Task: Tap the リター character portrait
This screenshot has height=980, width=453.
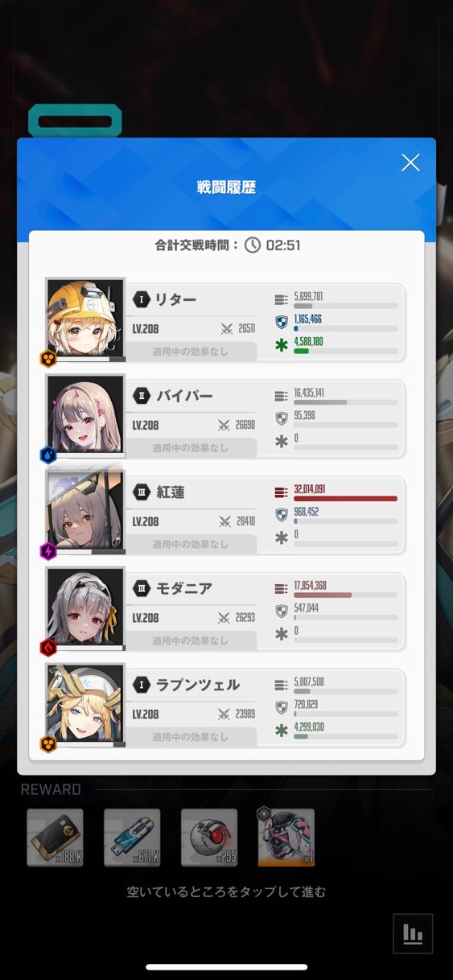Action: (85, 319)
